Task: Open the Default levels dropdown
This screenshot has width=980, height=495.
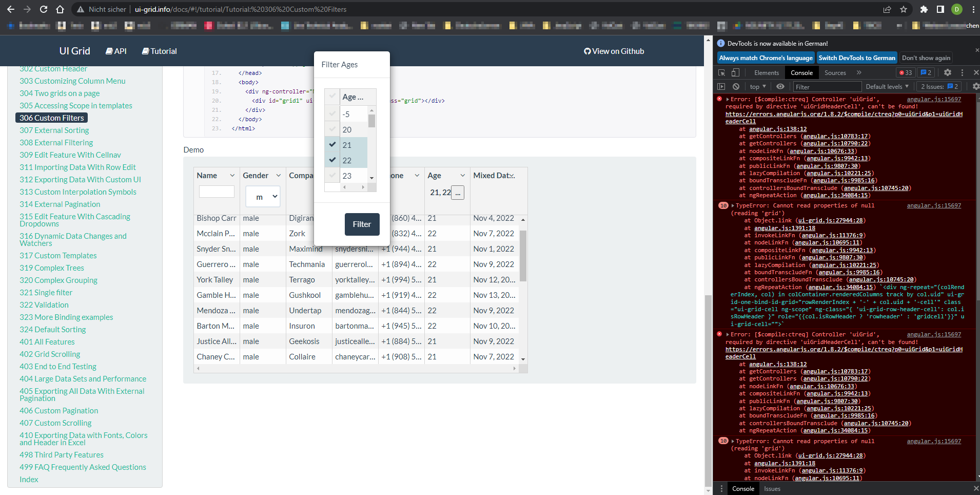Action: [x=887, y=86]
